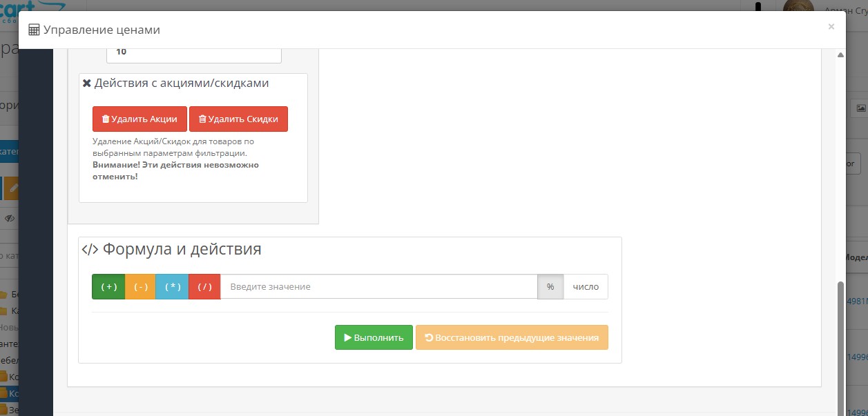Focus the Введите значение input field
The image size is (868, 416).
point(378,287)
